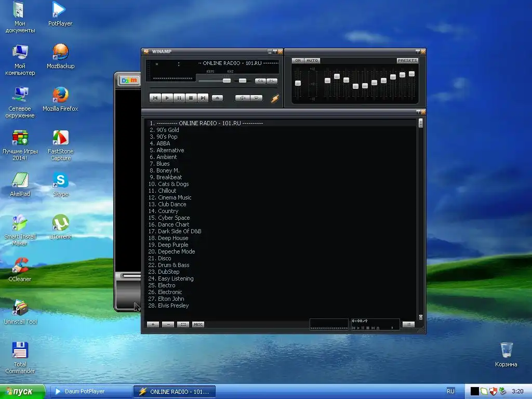Select playlist entry '14. Country'
This screenshot has height=399, width=532.
pos(281,211)
